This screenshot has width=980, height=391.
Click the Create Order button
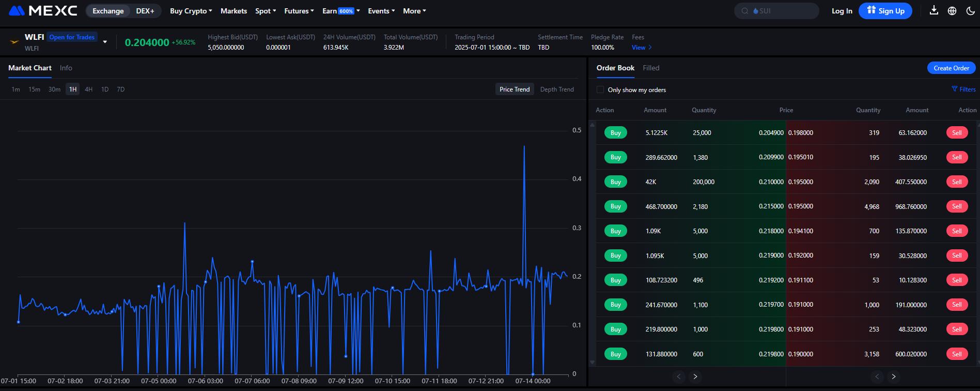[952, 68]
